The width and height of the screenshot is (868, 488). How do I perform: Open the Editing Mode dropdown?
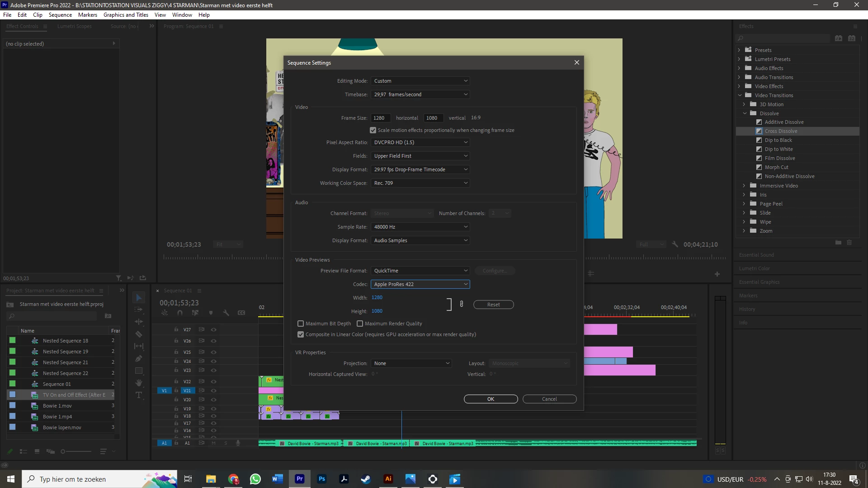[420, 81]
